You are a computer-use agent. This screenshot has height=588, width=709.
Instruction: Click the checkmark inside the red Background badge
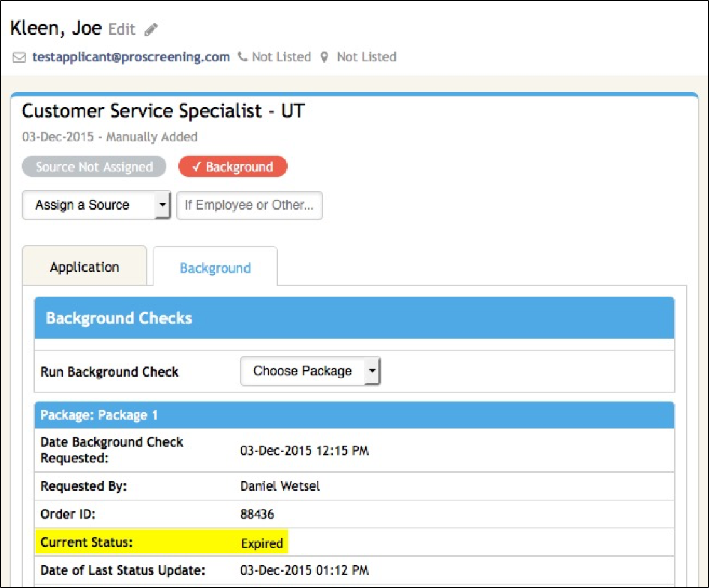tap(198, 166)
